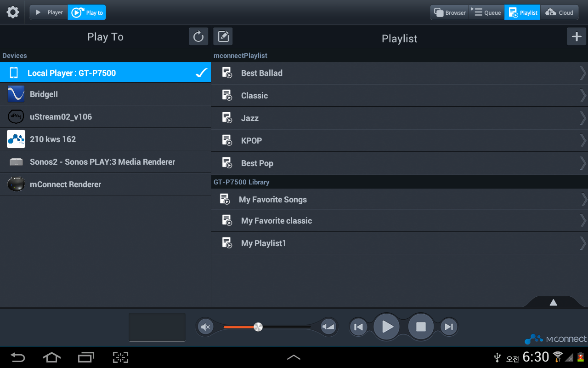The width and height of the screenshot is (588, 368).
Task: Choose the BridgeII device
Action: coord(105,94)
